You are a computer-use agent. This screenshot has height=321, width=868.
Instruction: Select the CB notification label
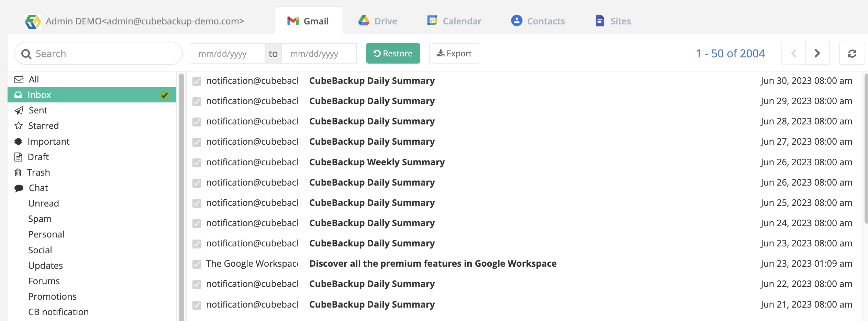(x=58, y=312)
